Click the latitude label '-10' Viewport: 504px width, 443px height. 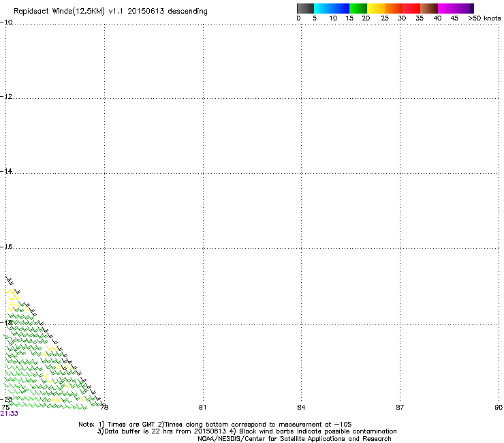6,22
